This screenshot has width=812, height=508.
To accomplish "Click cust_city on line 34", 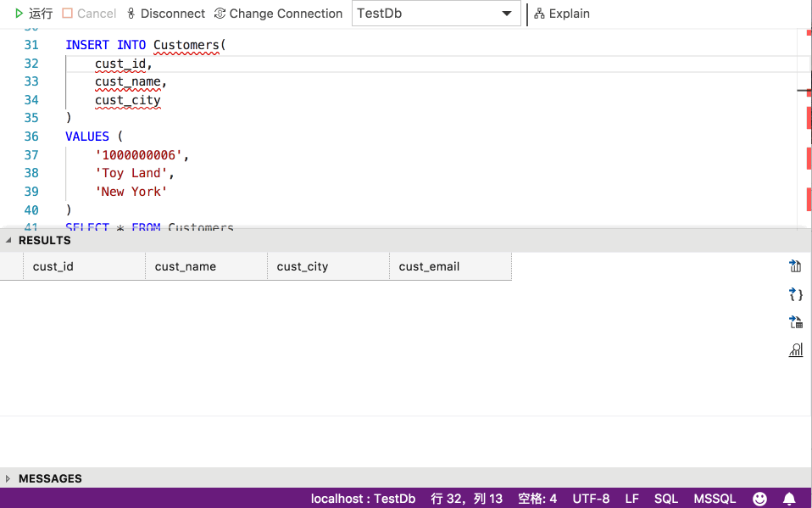I will [x=128, y=100].
